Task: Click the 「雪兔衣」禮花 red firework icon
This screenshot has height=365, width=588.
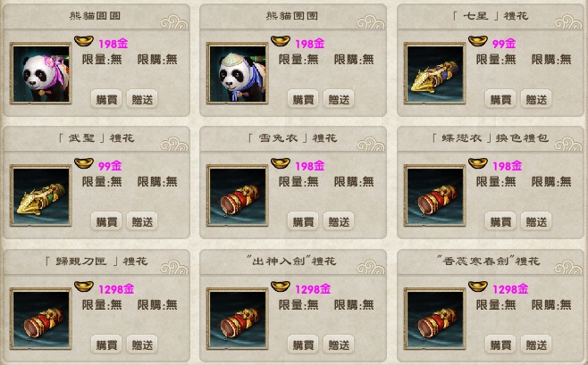Action: coord(238,195)
